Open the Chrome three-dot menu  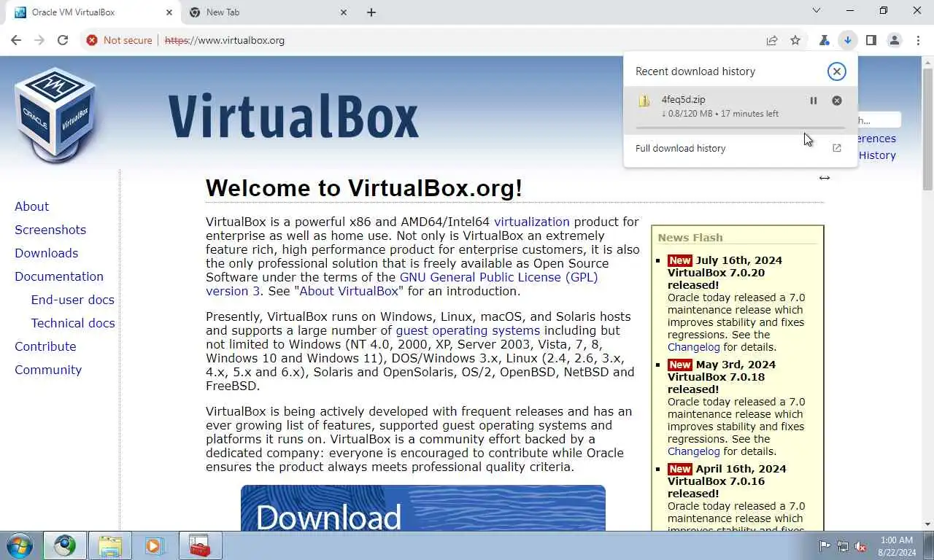click(917, 40)
